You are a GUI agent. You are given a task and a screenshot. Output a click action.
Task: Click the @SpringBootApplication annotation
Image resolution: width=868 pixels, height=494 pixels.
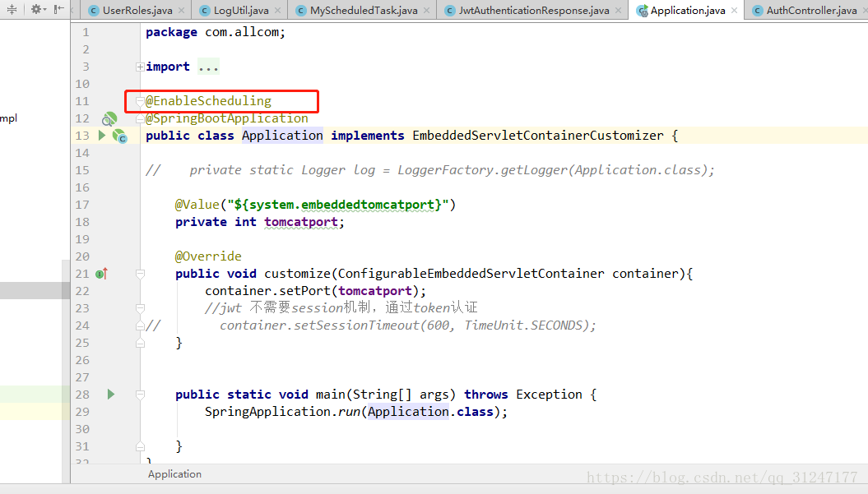tap(226, 118)
